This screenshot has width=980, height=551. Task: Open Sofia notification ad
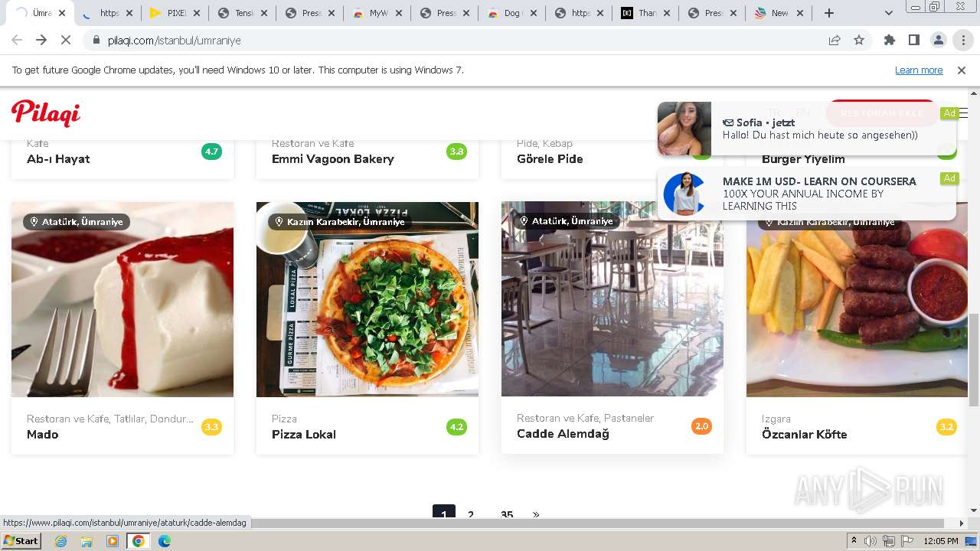(807, 129)
